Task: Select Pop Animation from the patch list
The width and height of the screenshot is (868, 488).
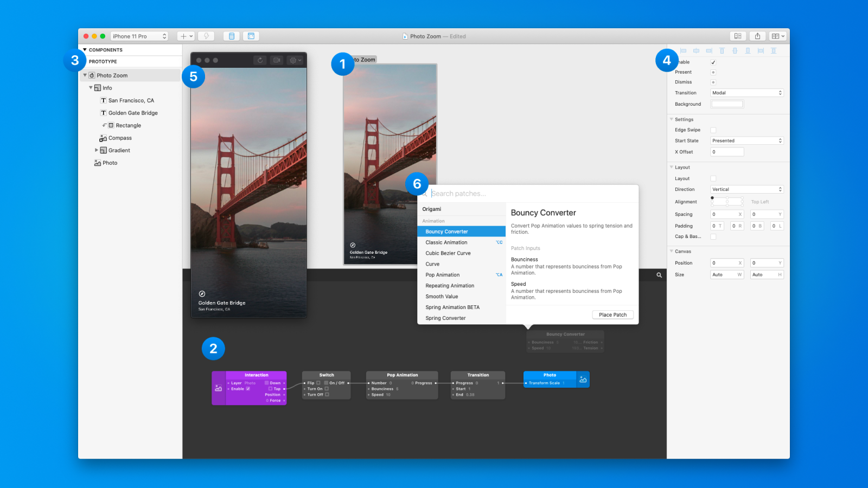Action: click(442, 275)
